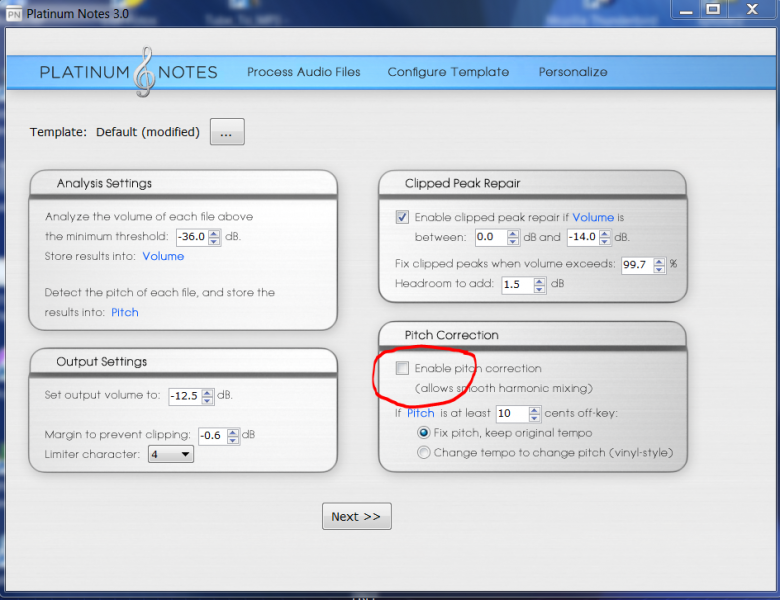Close the Platinum Notes window
The height and width of the screenshot is (600, 780).
[x=752, y=10]
